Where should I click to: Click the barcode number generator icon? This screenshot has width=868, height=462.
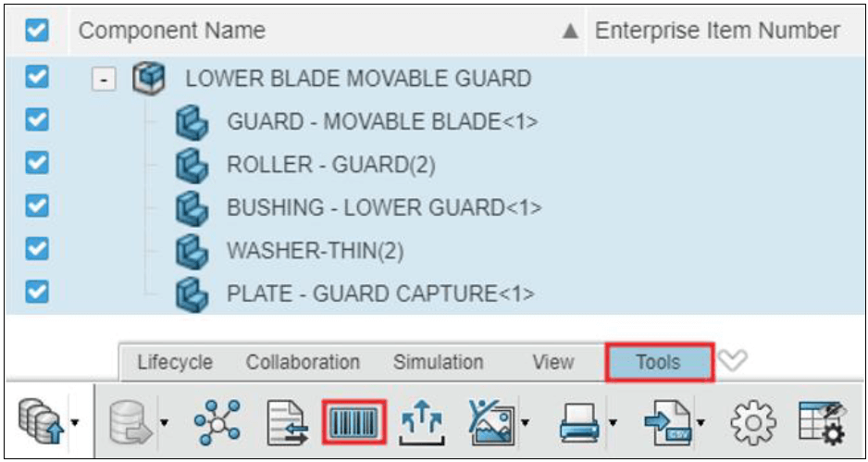point(353,423)
